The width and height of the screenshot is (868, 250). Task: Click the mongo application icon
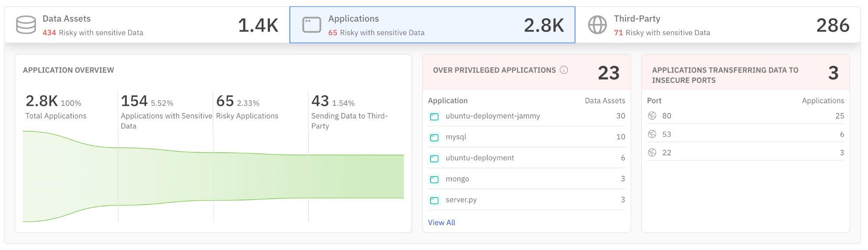click(434, 179)
